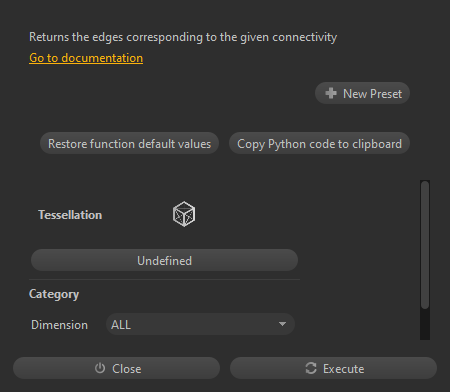Viewport: 450px width, 392px height.
Task: Close the function dialog
Action: coord(116,368)
